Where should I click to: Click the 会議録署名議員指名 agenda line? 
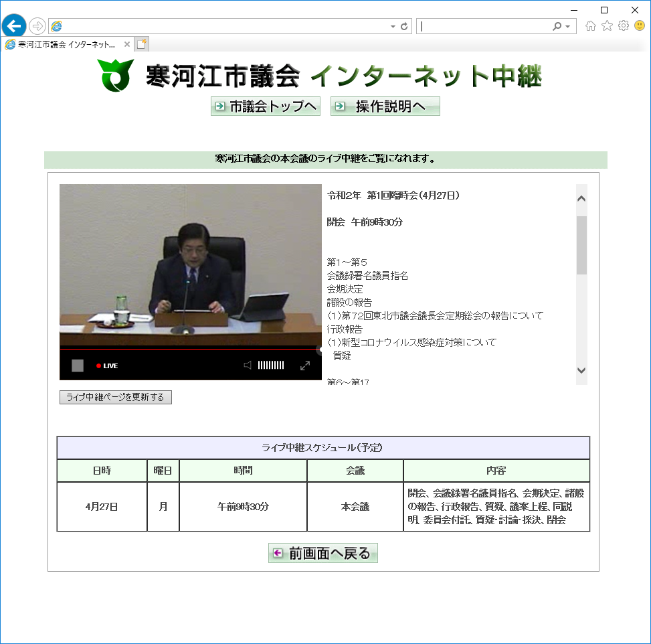tap(367, 275)
